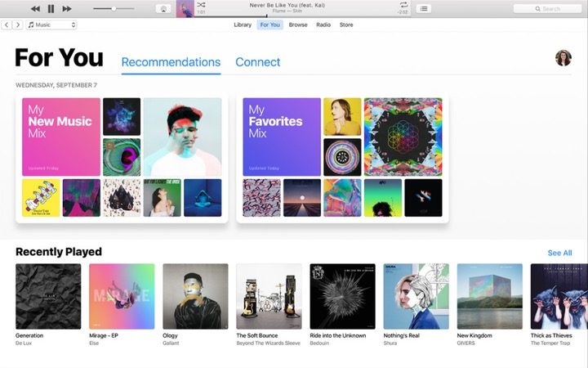The height and width of the screenshot is (368, 588).
Task: Open the AirPlay output icon
Action: coord(163,8)
